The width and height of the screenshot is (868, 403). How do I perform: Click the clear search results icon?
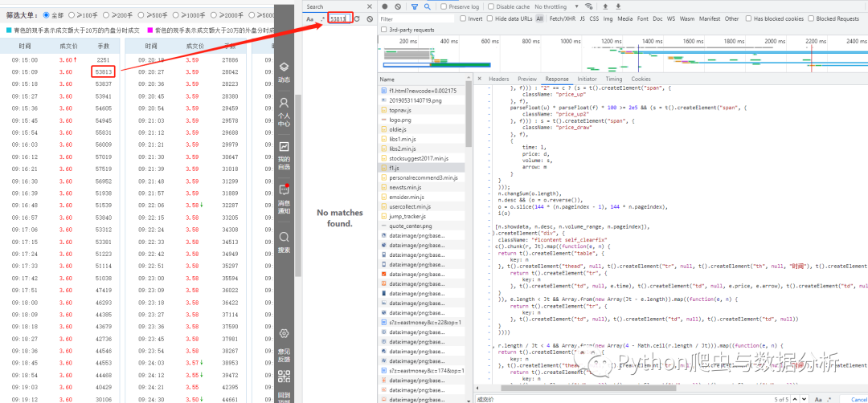coord(370,18)
